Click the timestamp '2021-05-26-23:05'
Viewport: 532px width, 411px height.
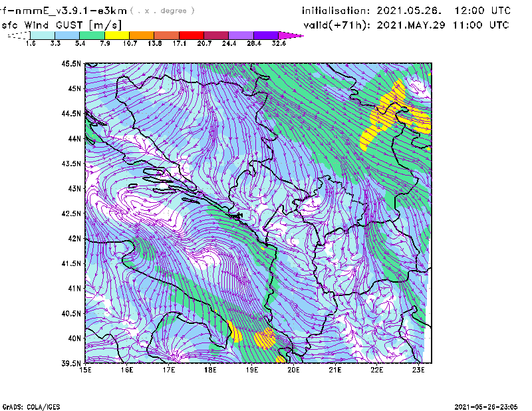tap(486, 407)
